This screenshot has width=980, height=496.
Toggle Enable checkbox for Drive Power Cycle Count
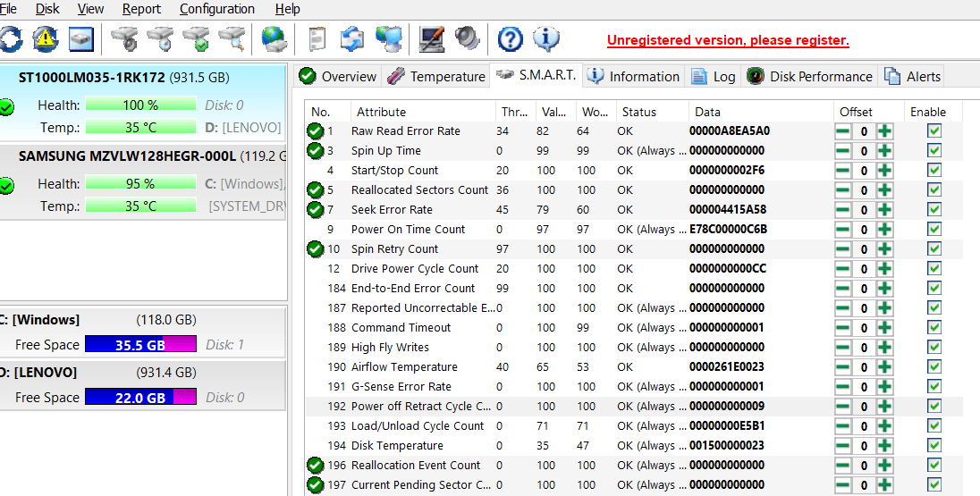[934, 269]
